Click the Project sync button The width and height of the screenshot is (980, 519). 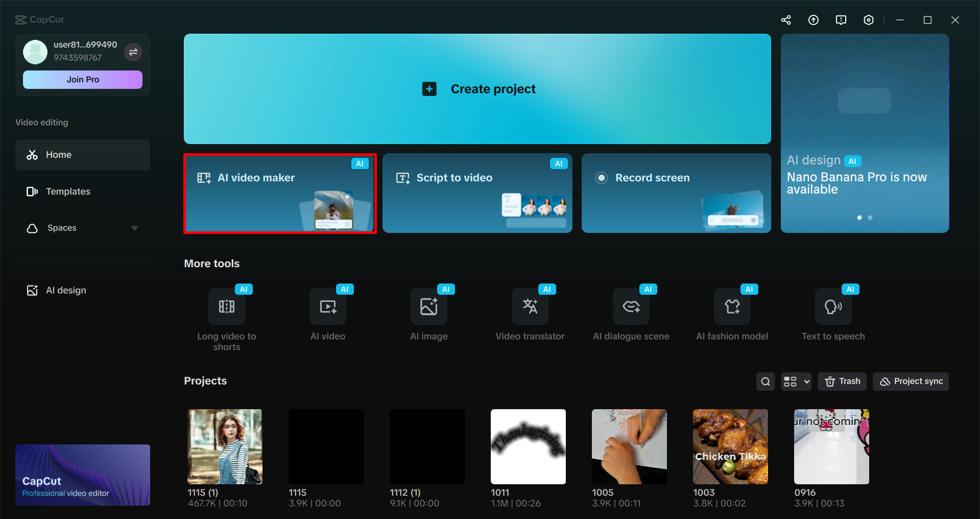(x=911, y=382)
